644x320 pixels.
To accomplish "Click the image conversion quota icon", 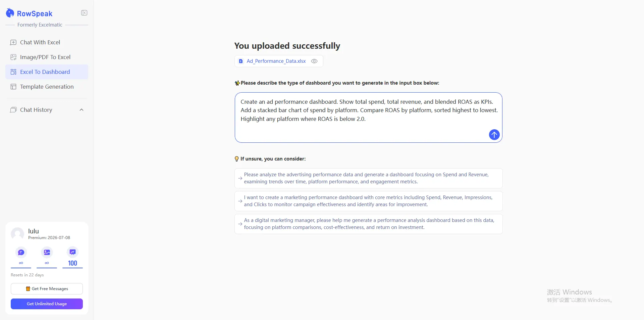I will point(47,252).
